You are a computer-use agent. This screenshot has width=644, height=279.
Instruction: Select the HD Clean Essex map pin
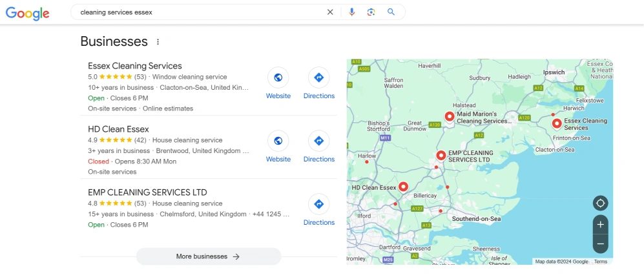pos(403,187)
